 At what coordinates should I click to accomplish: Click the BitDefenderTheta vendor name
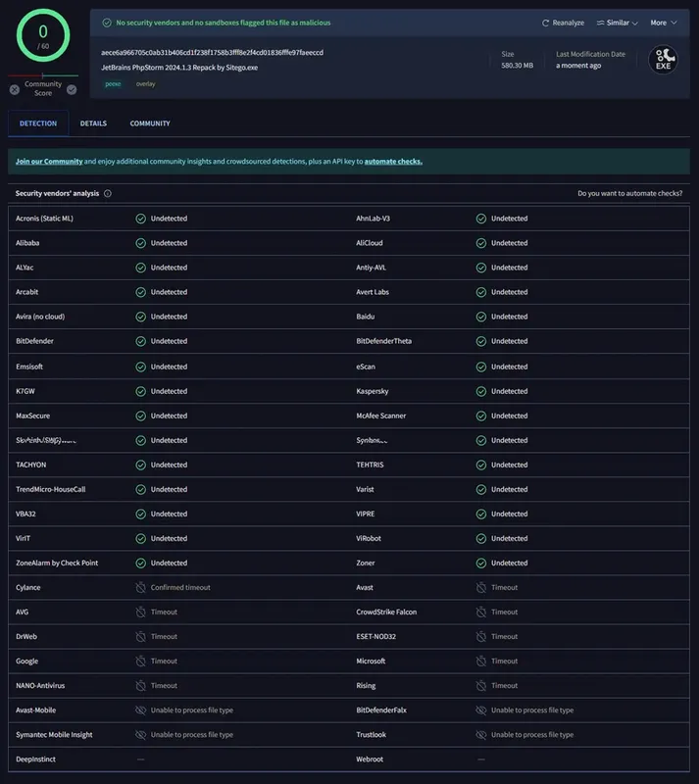tap(383, 341)
